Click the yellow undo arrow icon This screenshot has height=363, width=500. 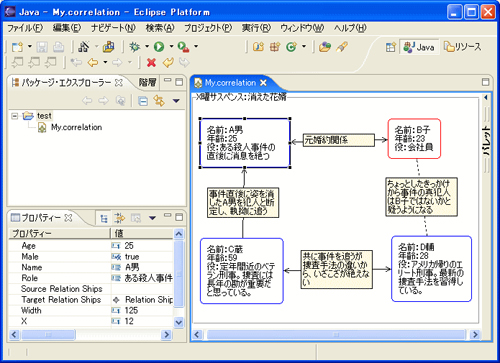point(168,62)
